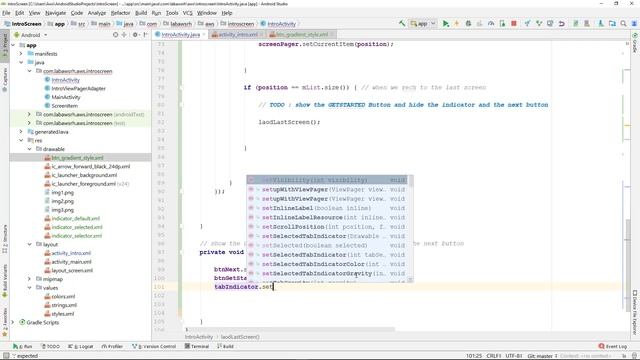Open the Captures side tool window

pyautogui.click(x=4, y=79)
